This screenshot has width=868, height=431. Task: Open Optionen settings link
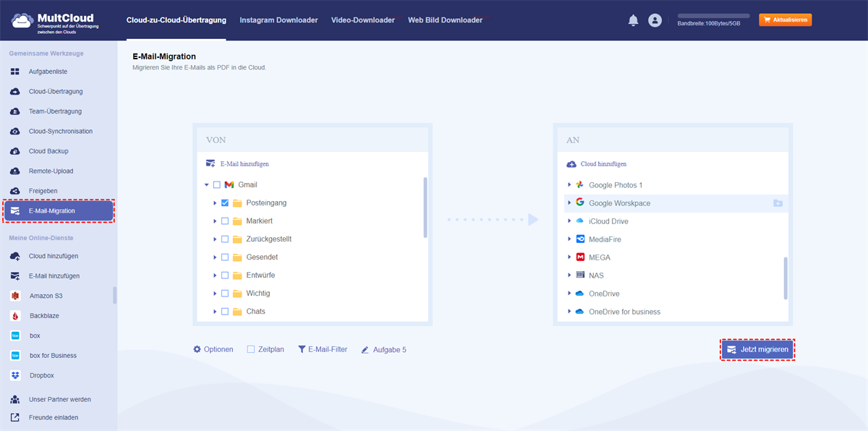click(x=213, y=349)
